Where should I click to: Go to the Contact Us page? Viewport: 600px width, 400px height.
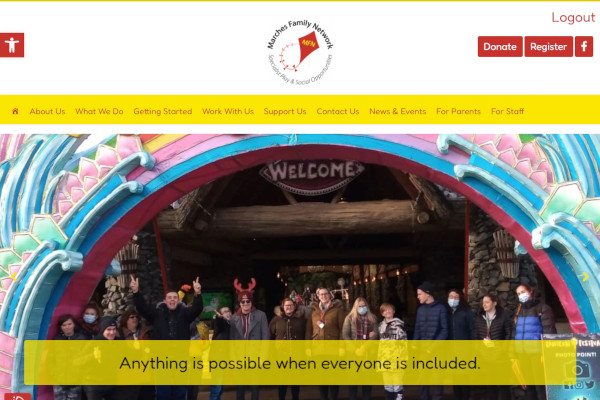pos(338,111)
